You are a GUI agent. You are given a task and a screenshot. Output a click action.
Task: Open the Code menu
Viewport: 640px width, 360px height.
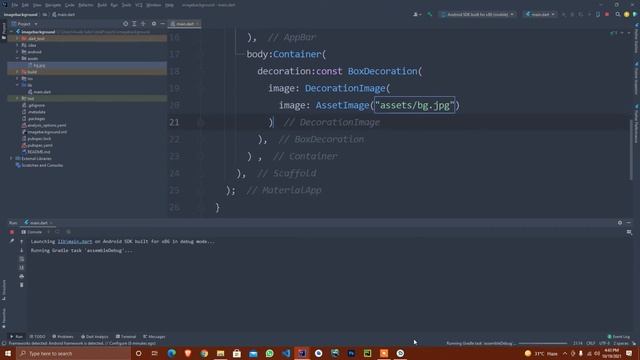(x=70, y=5)
